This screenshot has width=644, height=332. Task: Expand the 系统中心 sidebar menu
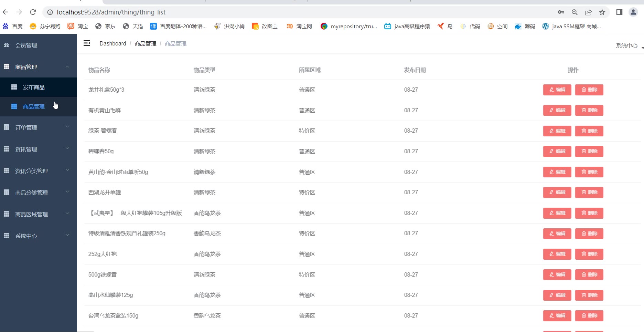pos(39,236)
